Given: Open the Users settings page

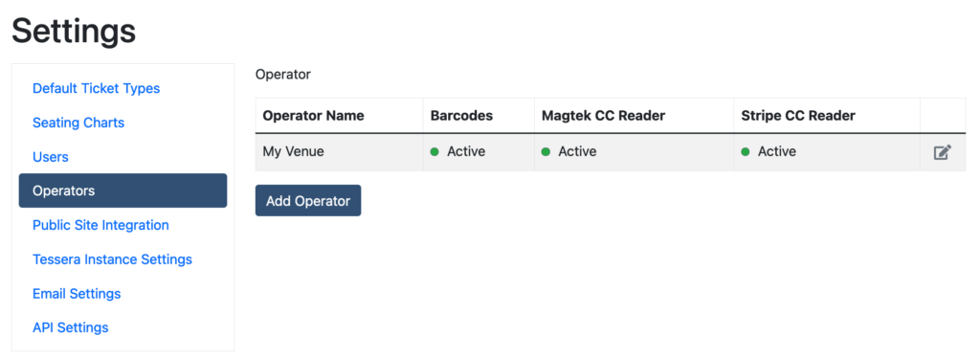Looking at the screenshot, I should coord(51,156).
